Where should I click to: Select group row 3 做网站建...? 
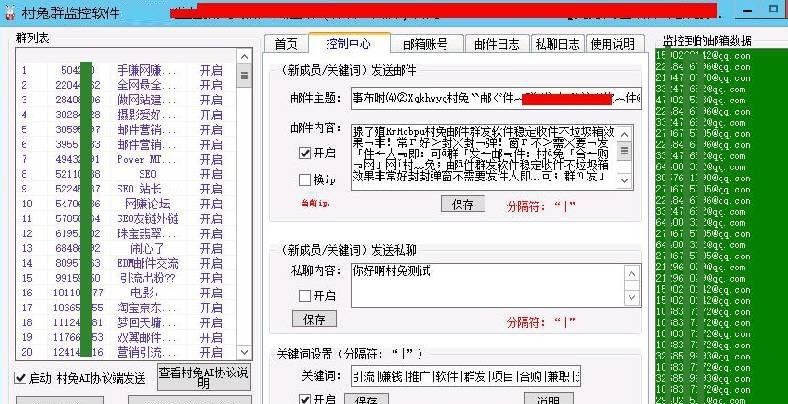[x=127, y=100]
